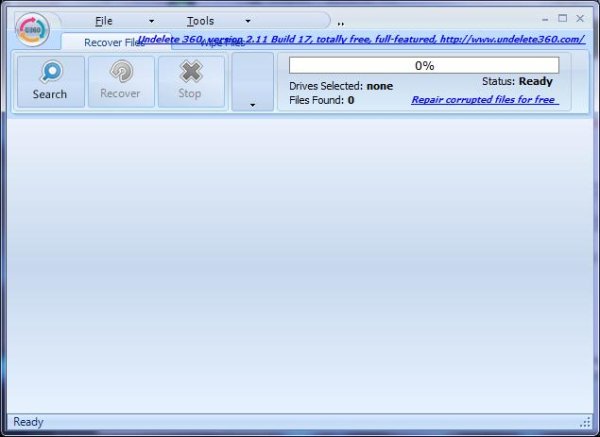Image resolution: width=600 pixels, height=437 pixels.
Task: Switch to the Wipe Files tab
Action: coord(223,42)
